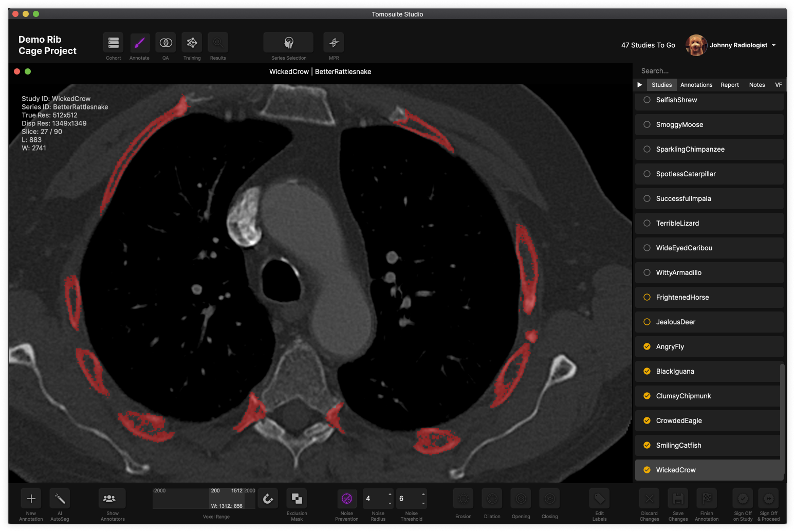Show Annotators using the people icon

[112, 499]
